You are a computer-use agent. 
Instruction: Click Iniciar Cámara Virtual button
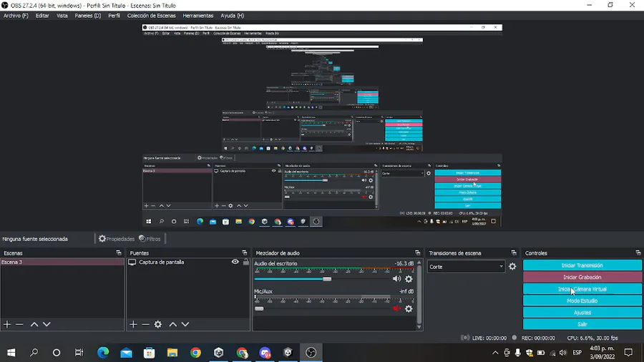(x=582, y=289)
